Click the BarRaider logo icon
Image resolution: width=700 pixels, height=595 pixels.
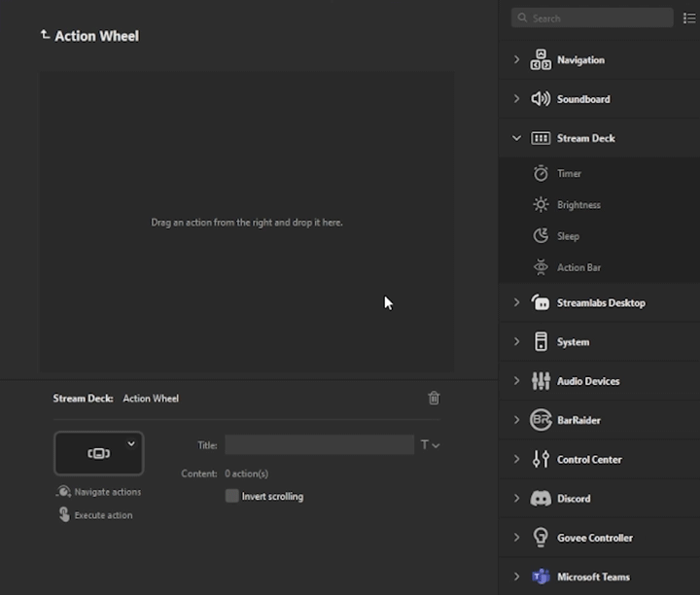(x=541, y=420)
